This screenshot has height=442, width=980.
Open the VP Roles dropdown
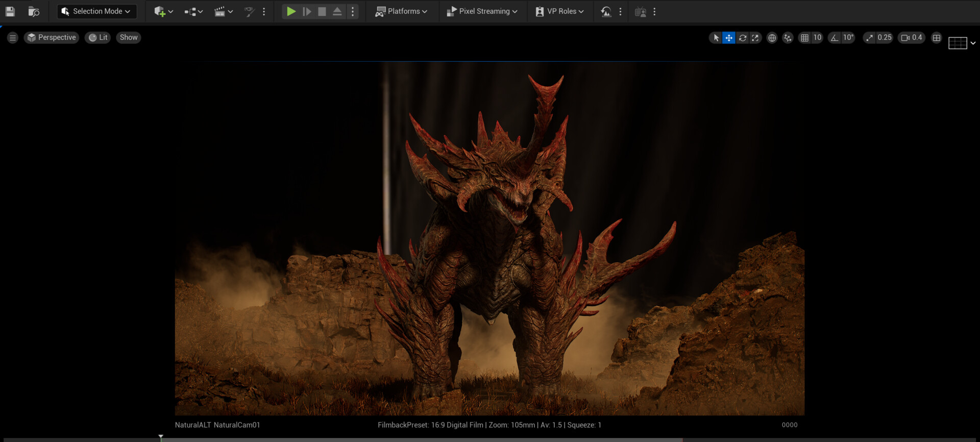[559, 11]
